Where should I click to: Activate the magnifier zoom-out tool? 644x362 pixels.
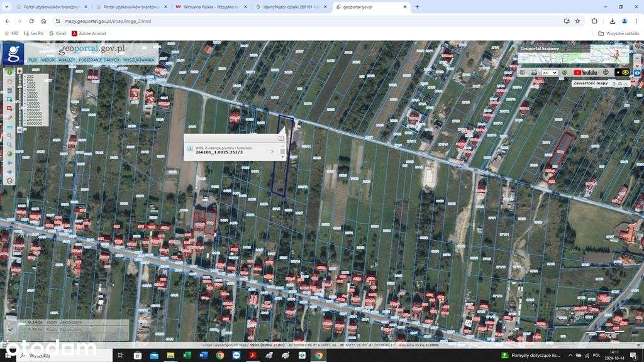9,144
